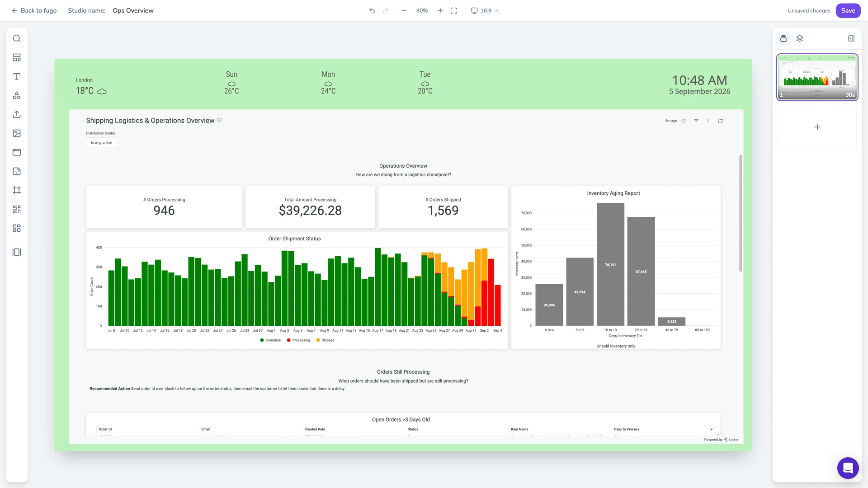Favorite the dashboard with heart icon
Image resolution: width=868 pixels, height=488 pixels.
point(219,120)
